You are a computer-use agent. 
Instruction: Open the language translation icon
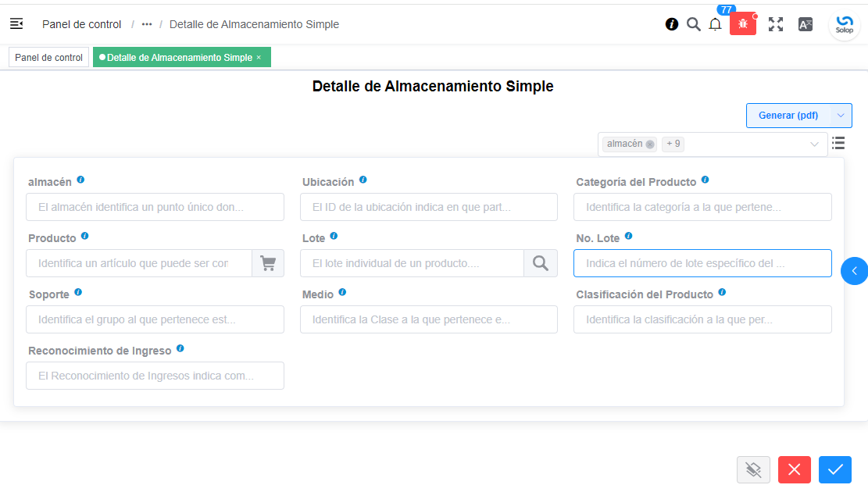[x=805, y=24]
